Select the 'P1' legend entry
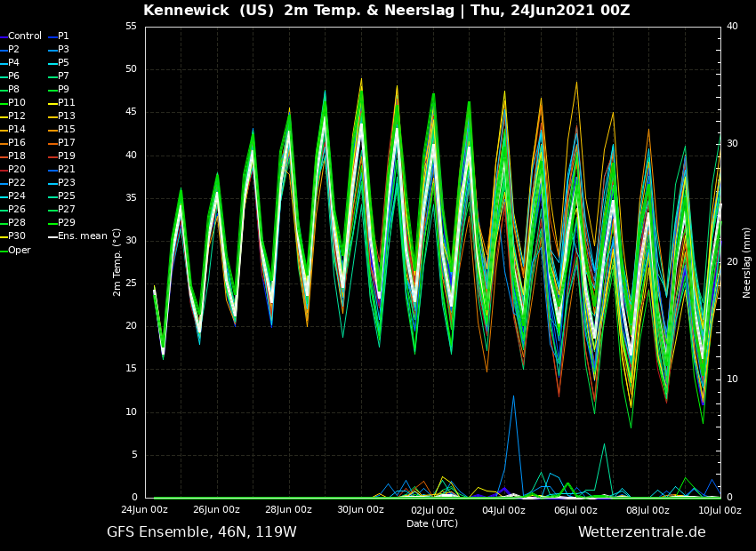 tap(60, 36)
